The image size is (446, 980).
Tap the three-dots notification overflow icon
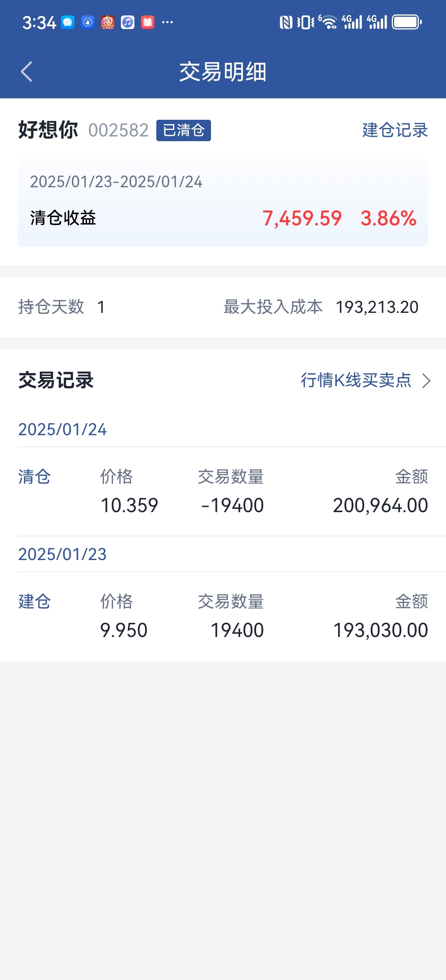click(x=167, y=23)
